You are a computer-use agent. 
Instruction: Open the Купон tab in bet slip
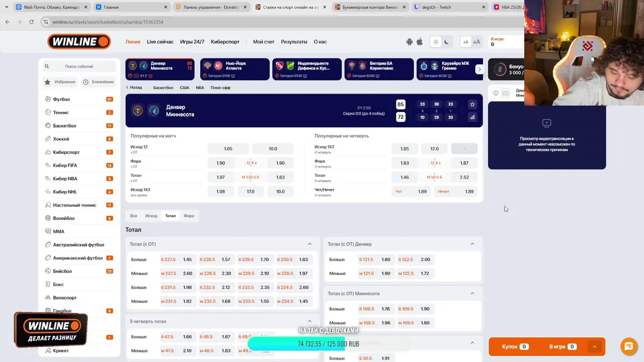[515, 346]
